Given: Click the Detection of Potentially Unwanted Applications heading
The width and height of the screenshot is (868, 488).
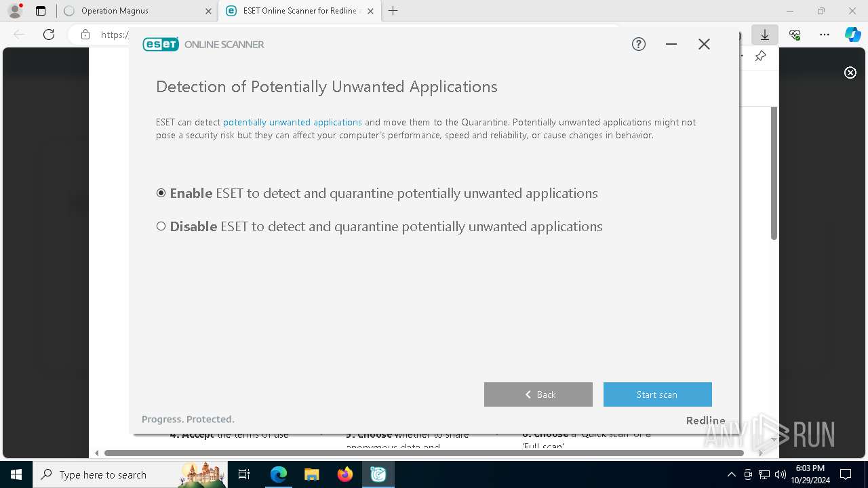Looking at the screenshot, I should pyautogui.click(x=327, y=87).
